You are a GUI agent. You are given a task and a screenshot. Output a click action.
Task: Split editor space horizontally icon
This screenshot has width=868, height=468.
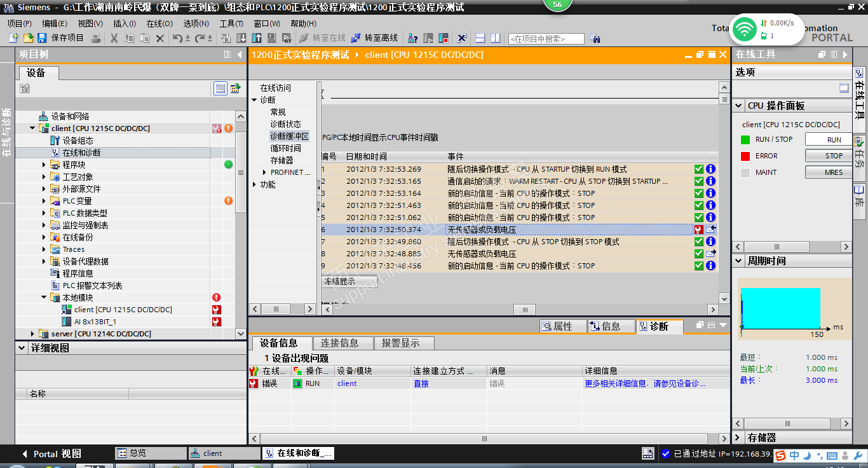click(480, 38)
